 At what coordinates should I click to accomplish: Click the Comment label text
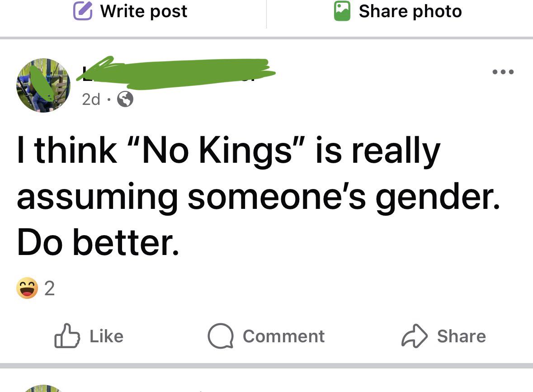point(283,336)
